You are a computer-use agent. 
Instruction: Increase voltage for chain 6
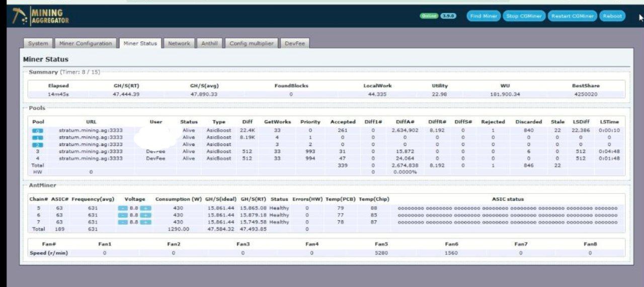point(145,215)
